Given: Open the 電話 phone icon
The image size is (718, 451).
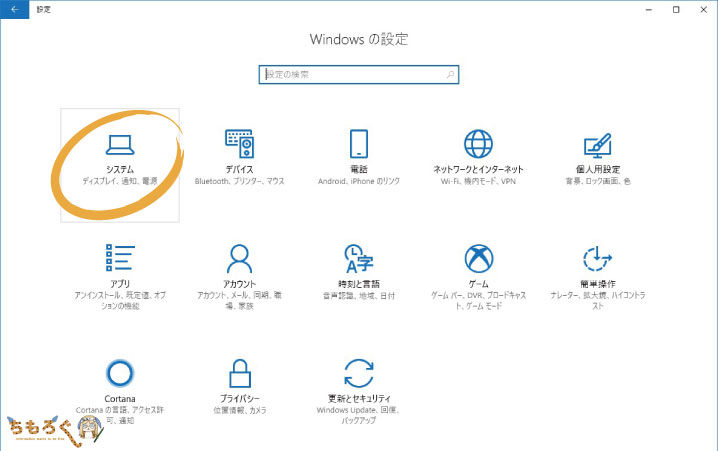Looking at the screenshot, I should (359, 144).
